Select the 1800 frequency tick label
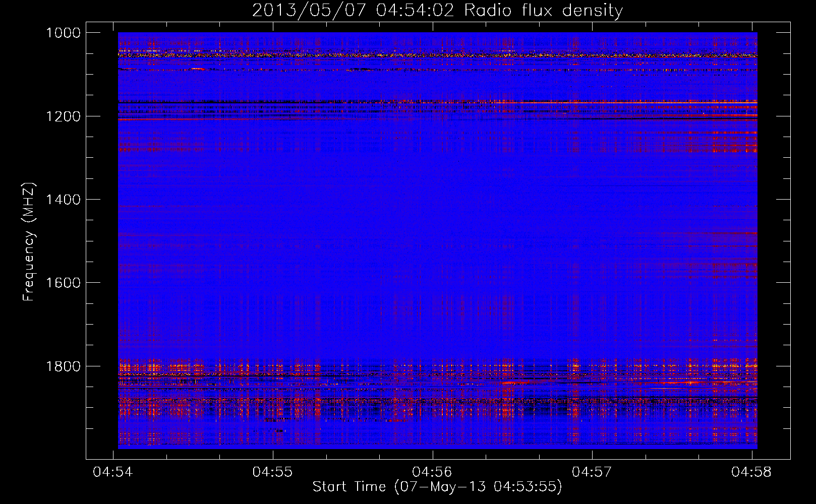816x504 pixels. (x=63, y=366)
